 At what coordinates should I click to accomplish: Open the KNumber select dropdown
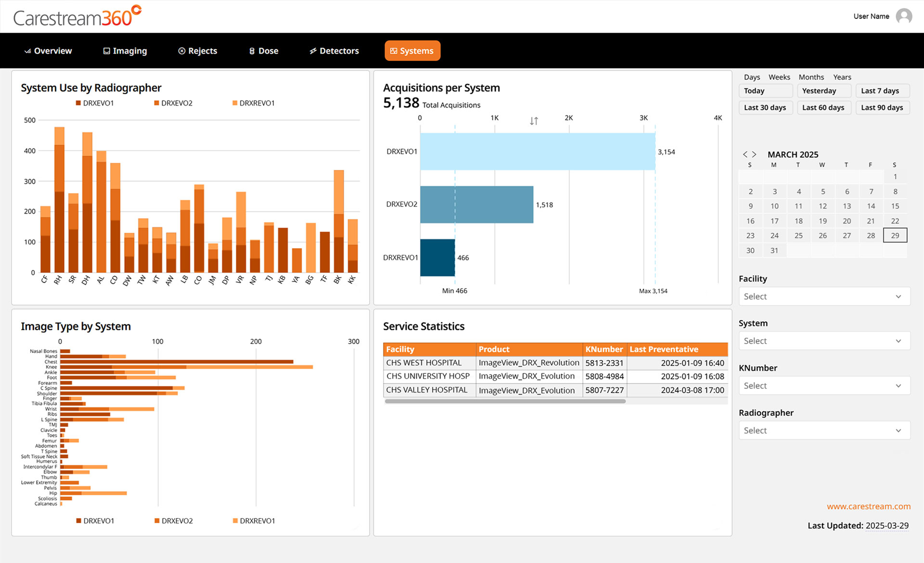coord(824,385)
